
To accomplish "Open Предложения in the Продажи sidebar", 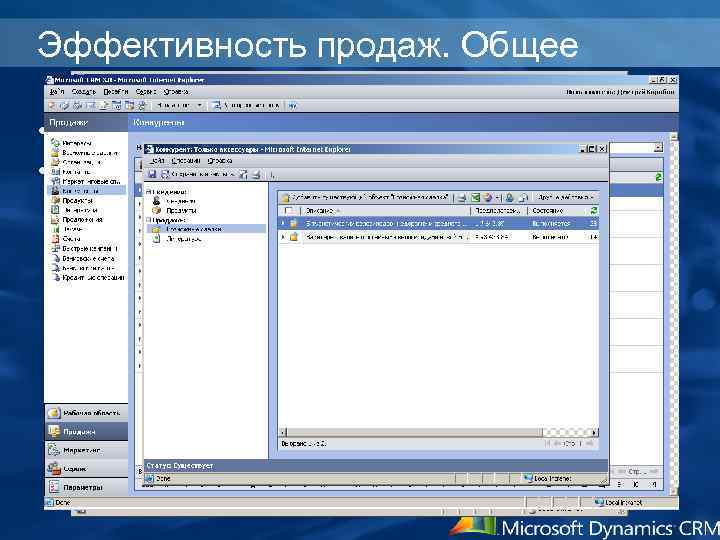I will coord(77,219).
